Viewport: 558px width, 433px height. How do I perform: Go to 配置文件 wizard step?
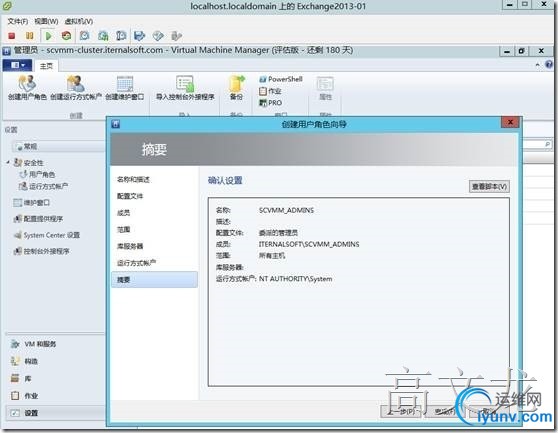click(130, 196)
